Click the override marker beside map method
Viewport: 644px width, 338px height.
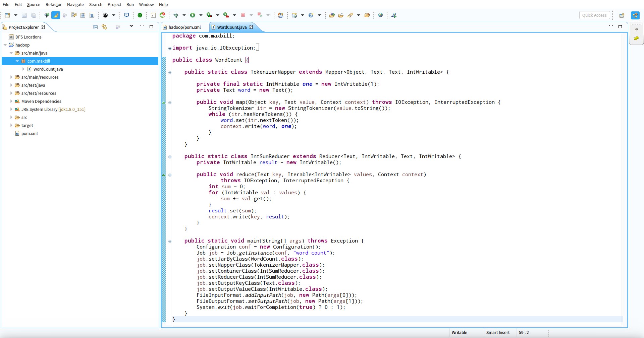(x=164, y=103)
